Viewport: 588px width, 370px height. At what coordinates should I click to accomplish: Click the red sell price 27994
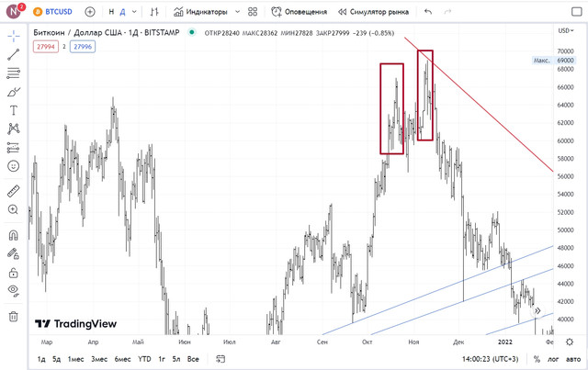(46, 47)
